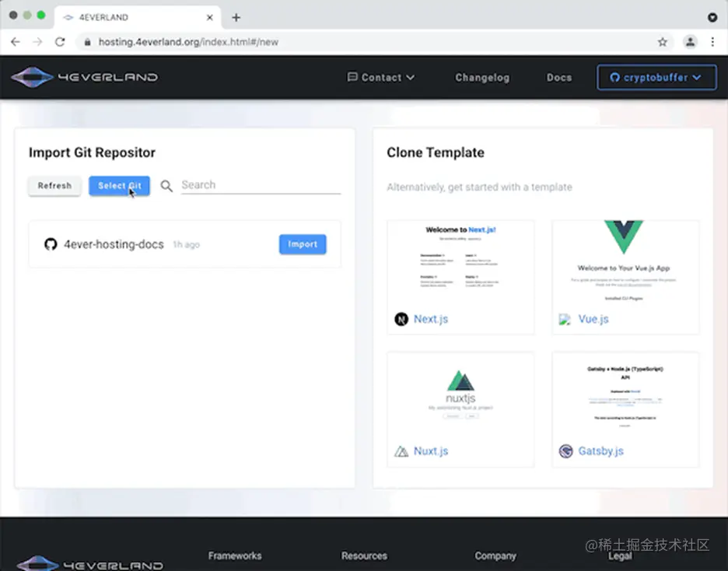Open the browser profile avatar icon
This screenshot has height=571, width=728.
pyautogui.click(x=691, y=42)
